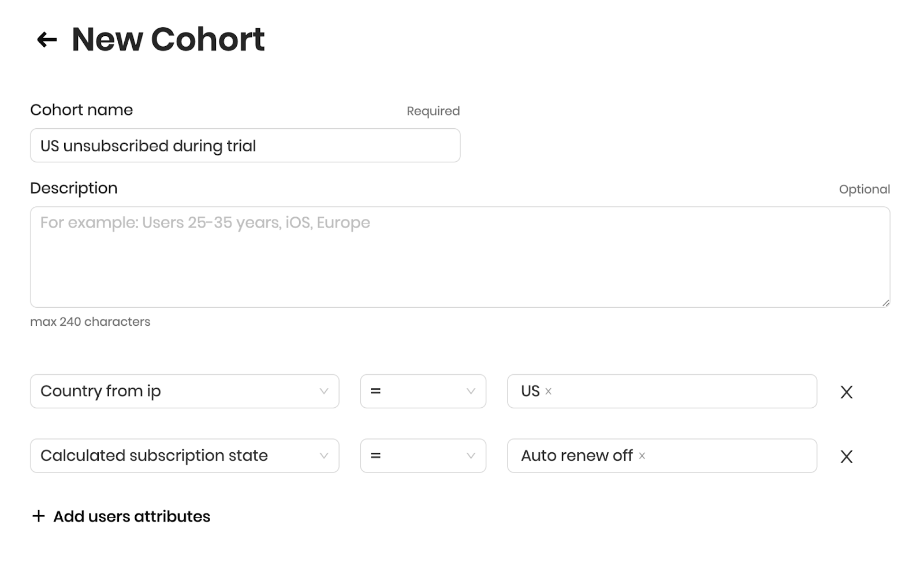The width and height of the screenshot is (924, 566).
Task: Expand chevron in Country from ip selector
Action: (324, 392)
